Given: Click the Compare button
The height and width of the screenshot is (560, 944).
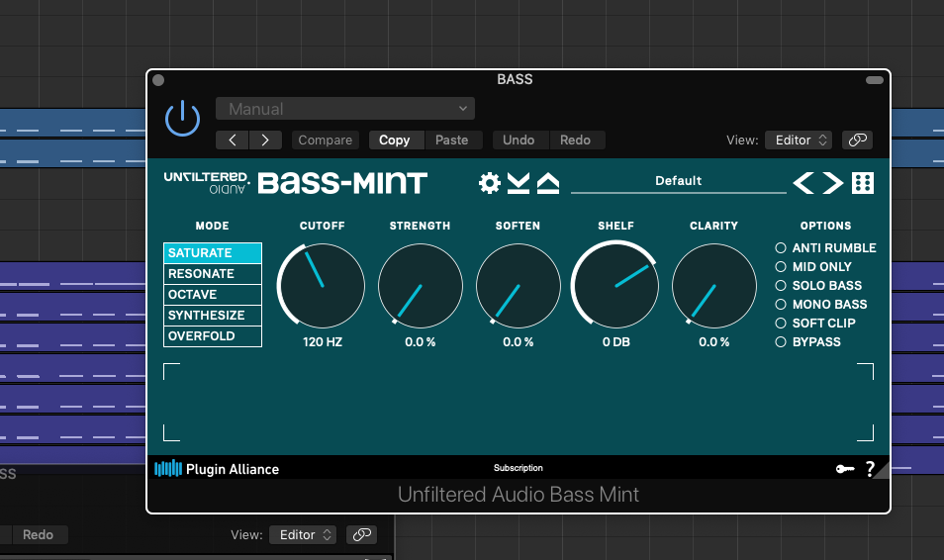Looking at the screenshot, I should (x=326, y=140).
